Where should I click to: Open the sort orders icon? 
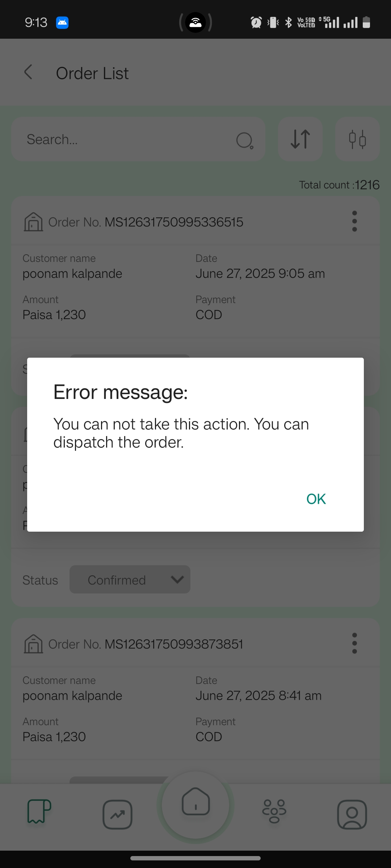[x=300, y=139]
